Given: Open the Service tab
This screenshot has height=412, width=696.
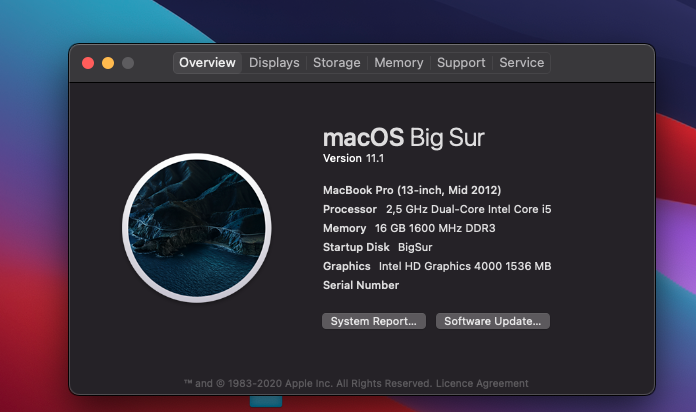Looking at the screenshot, I should (x=522, y=63).
